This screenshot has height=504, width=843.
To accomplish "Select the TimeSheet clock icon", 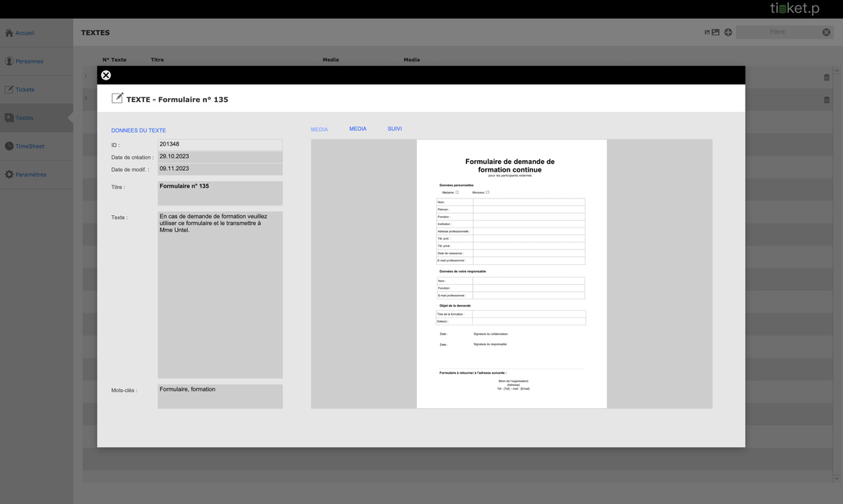I will coord(9,146).
